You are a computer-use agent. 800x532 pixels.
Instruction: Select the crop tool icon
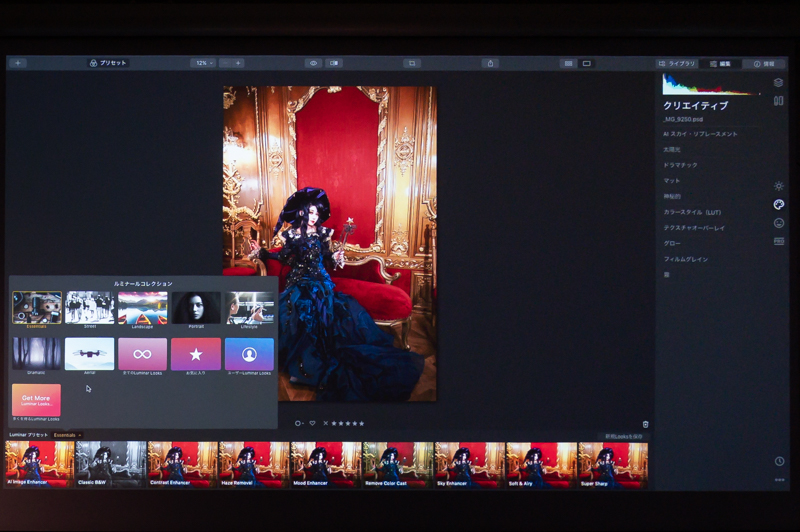[x=412, y=63]
